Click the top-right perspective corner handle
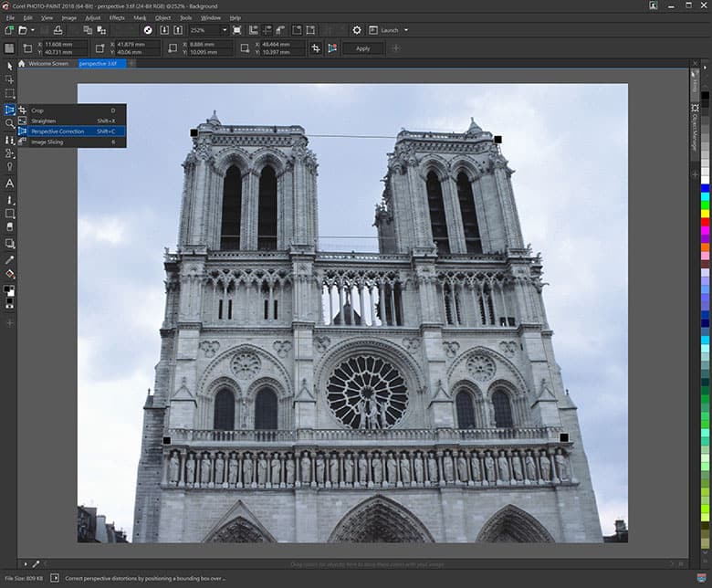 (x=497, y=139)
